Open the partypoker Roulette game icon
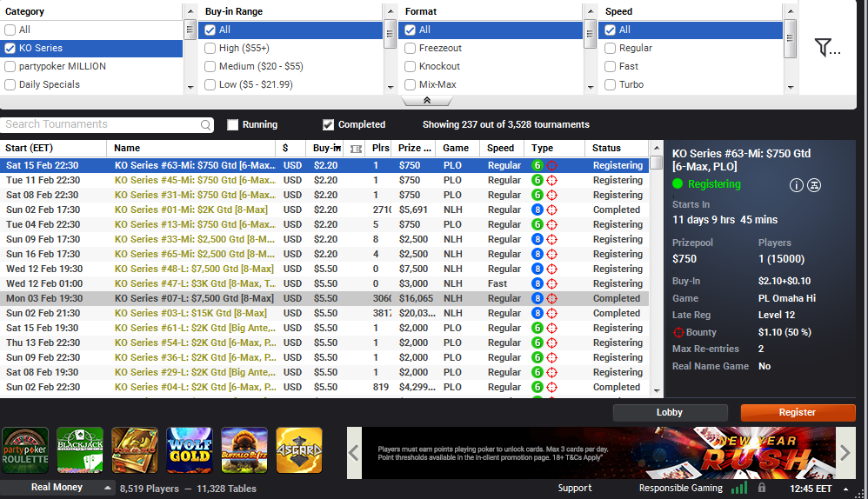The image size is (868, 499). (x=25, y=450)
